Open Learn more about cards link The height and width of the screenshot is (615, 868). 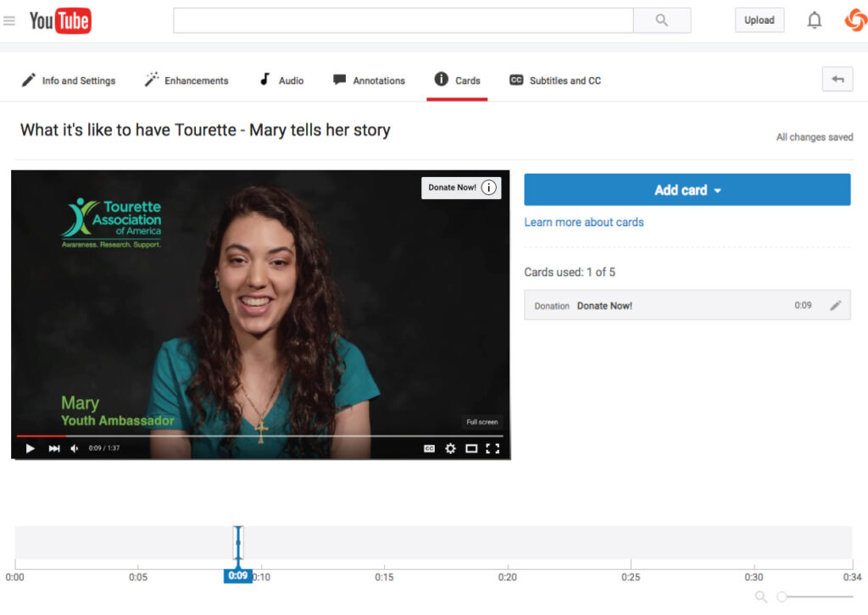[583, 222]
